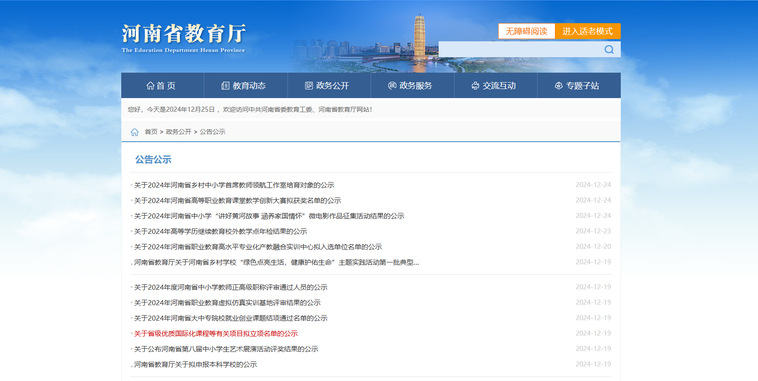Open the 绿色点亮生活,健康护佑生命 activity notice
758x381 pixels.
(x=277, y=263)
